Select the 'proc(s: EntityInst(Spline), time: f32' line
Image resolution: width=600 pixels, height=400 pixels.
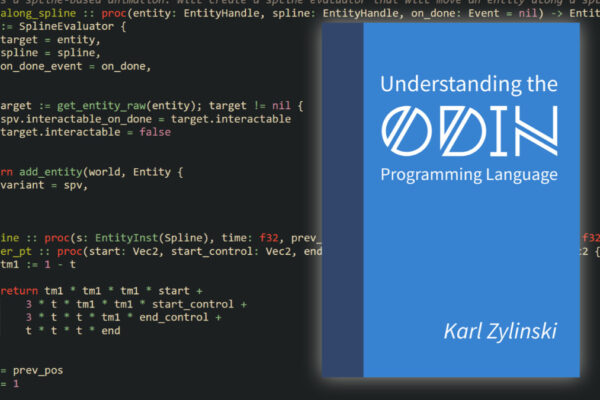161,238
